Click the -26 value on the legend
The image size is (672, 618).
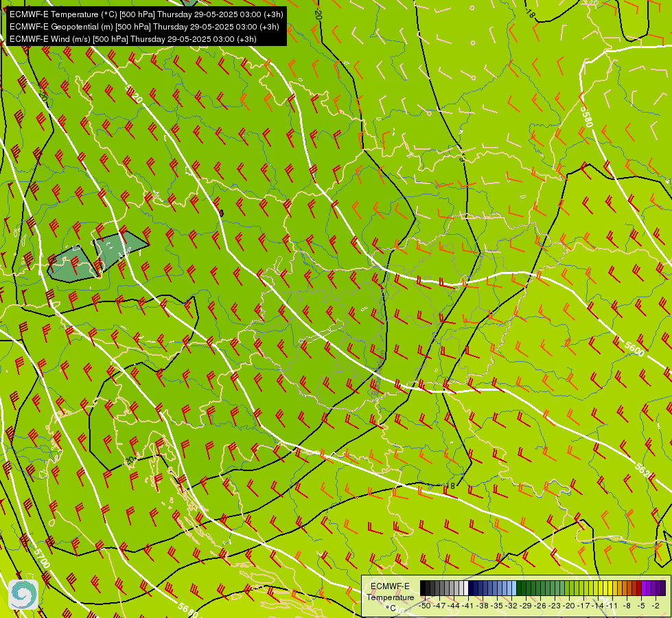point(540,606)
